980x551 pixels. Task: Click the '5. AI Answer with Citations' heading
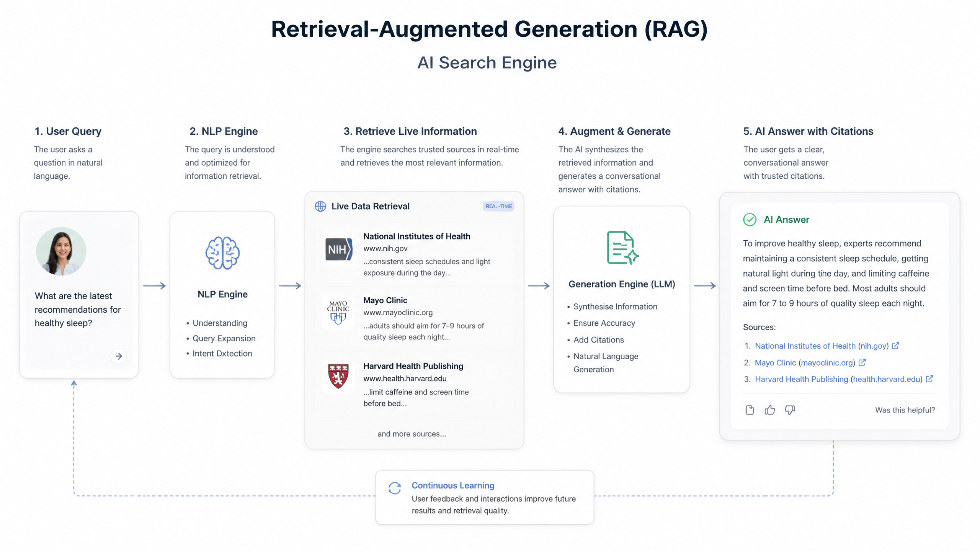808,131
